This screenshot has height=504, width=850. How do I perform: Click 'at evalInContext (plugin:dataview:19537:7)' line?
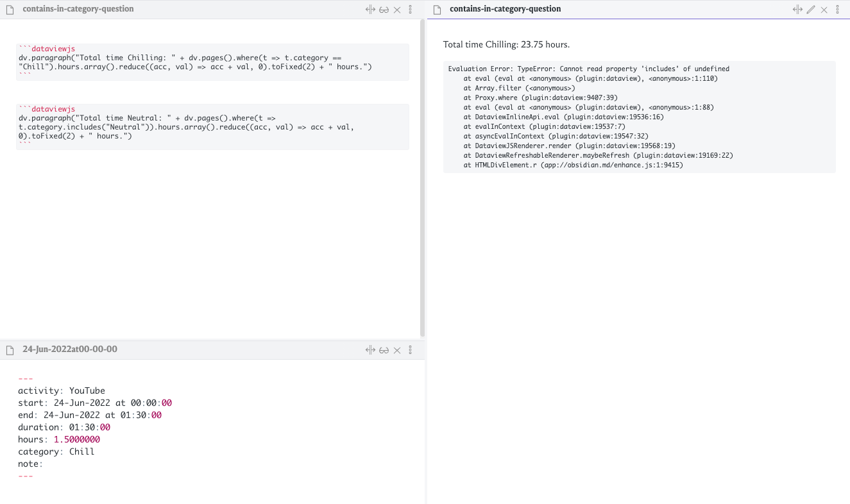545,126
